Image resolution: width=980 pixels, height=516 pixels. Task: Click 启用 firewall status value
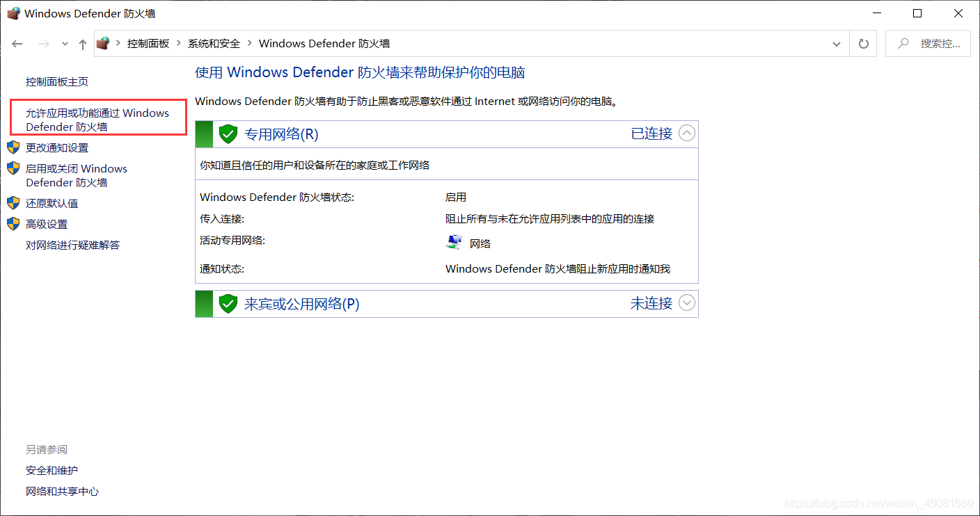point(456,197)
